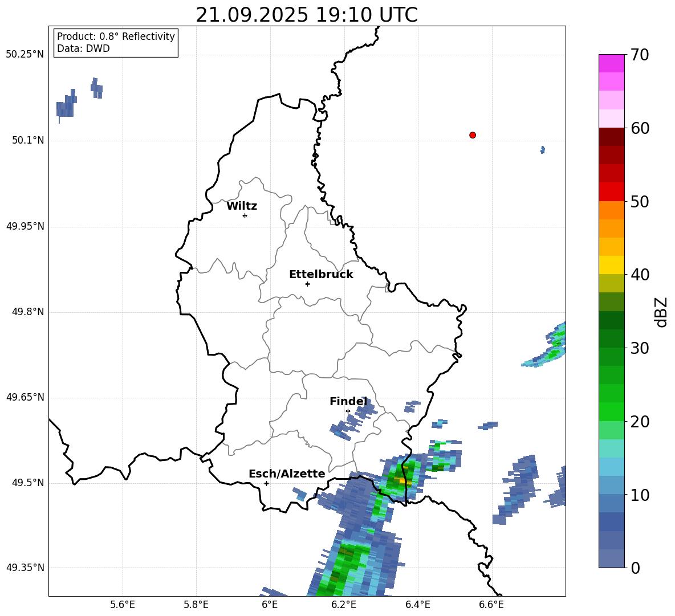Click the 49.65°N latitude label
The image size is (675, 616).
[25, 397]
